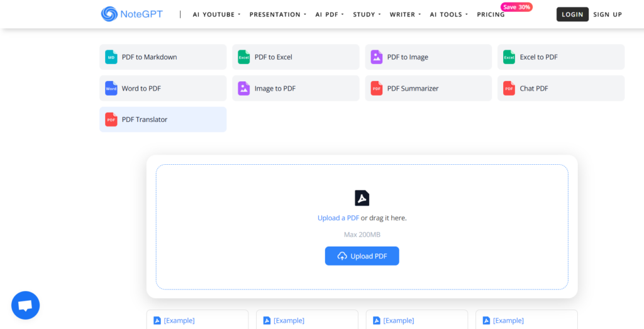Expand the PRESENTATION dropdown menu
The height and width of the screenshot is (329, 644).
pyautogui.click(x=278, y=14)
